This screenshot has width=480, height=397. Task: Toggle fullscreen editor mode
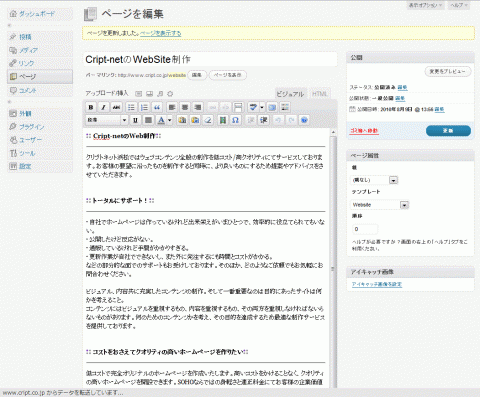click(272, 107)
